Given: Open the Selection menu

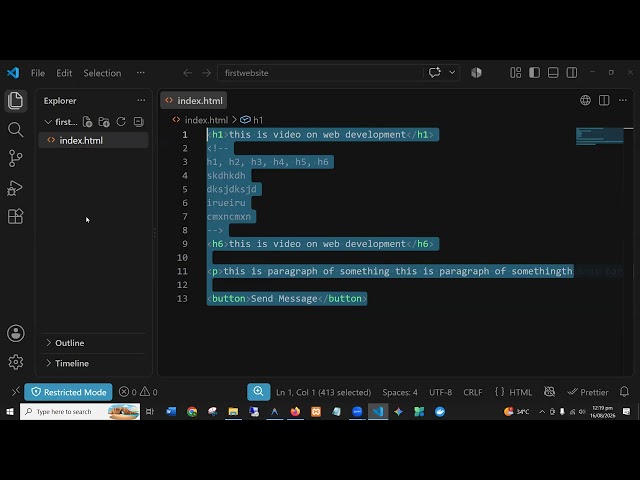Looking at the screenshot, I should coord(102,73).
